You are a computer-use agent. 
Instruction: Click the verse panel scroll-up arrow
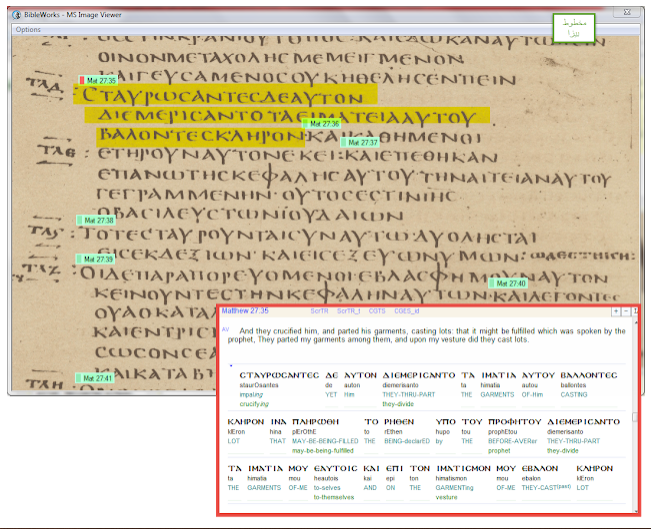coord(635,322)
